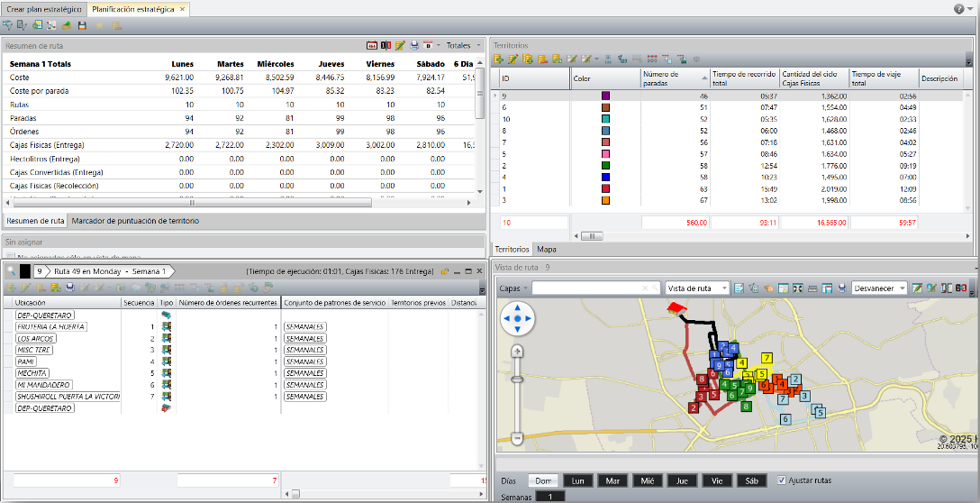Open the Capas dropdown
980x503 pixels.
click(513, 288)
